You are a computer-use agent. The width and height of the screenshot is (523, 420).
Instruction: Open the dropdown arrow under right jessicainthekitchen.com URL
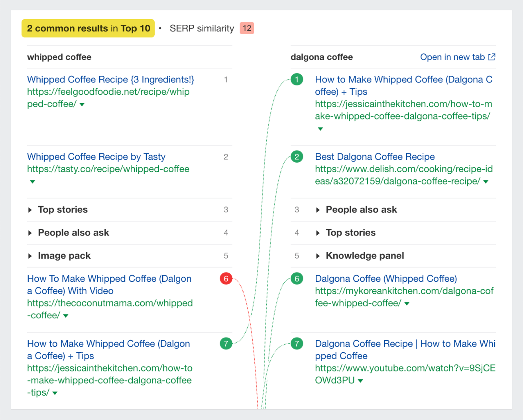320,129
